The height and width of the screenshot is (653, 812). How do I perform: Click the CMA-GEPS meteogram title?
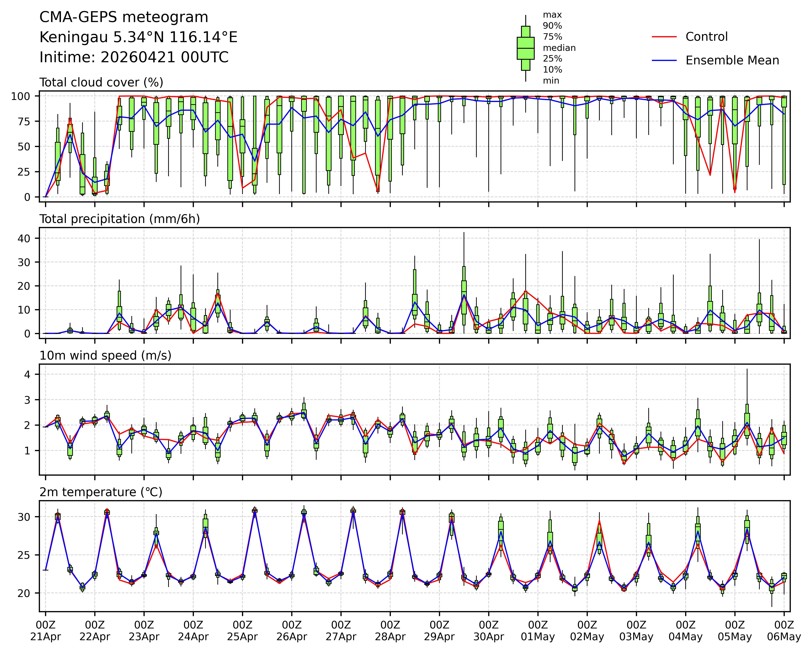[x=124, y=17]
